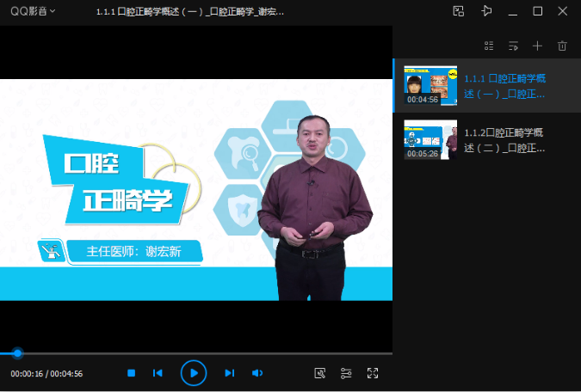Screen dimensions: 581x392
Task: Play the first video 1.1.1 thumbnail
Action: (x=430, y=85)
